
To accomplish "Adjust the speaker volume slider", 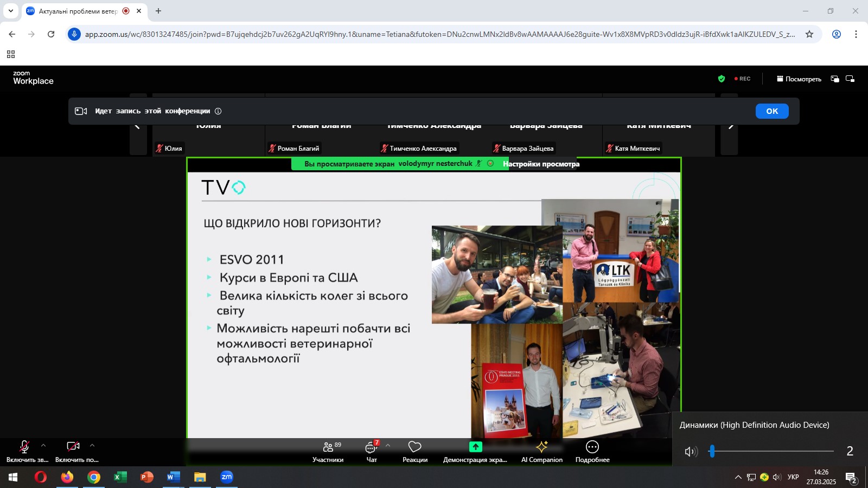I will point(712,451).
